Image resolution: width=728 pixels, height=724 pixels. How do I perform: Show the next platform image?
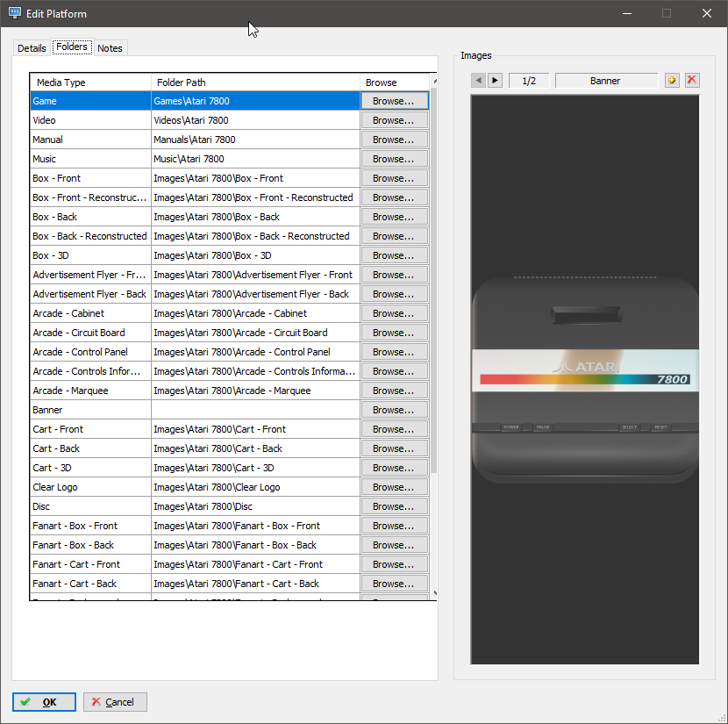[x=495, y=81]
